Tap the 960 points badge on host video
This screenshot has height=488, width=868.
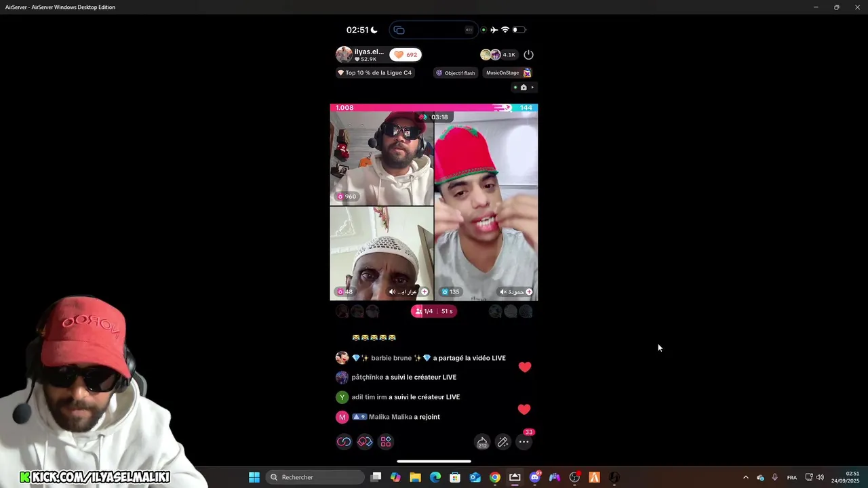[x=347, y=197]
